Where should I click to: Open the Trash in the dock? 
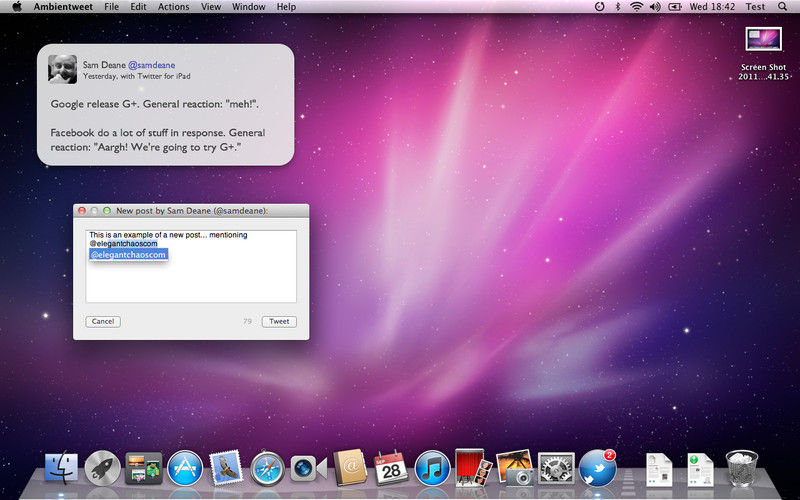click(x=741, y=468)
